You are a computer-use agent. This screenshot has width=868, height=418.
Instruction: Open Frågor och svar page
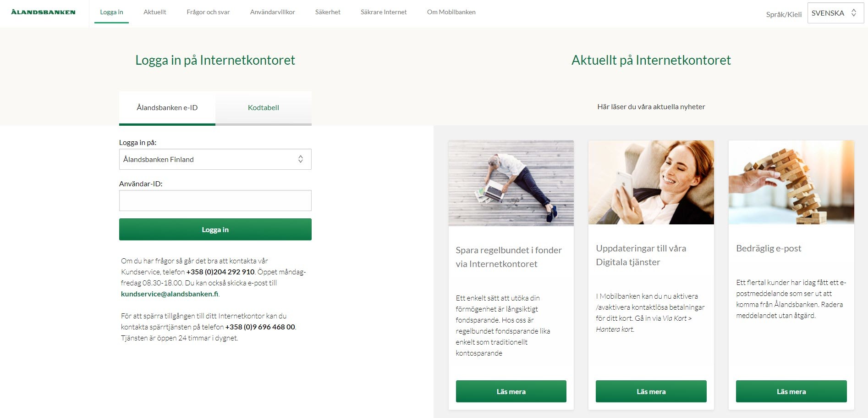pos(208,12)
